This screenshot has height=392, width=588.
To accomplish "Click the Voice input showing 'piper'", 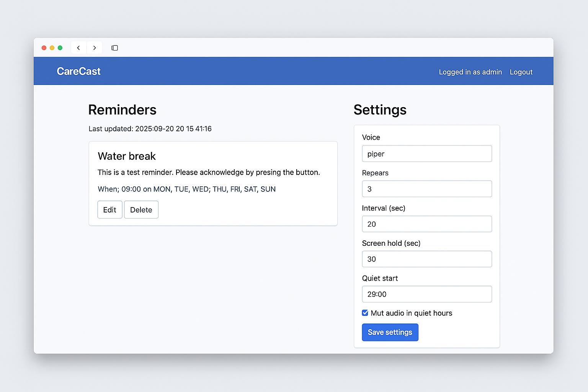I will [426, 154].
